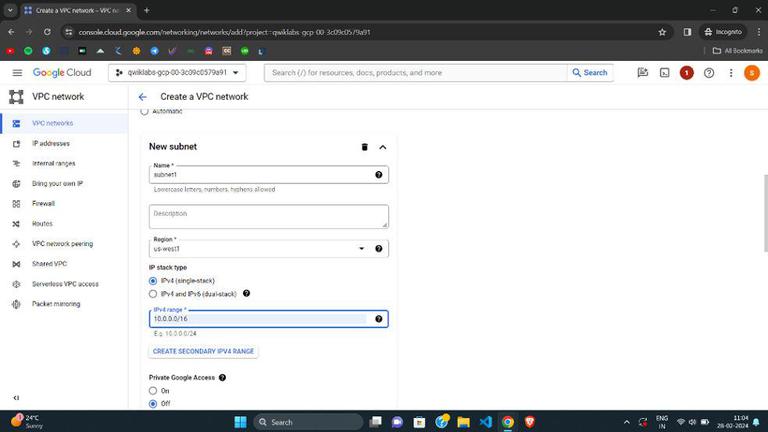This screenshot has width=768, height=432.
Task: Go back with the page back arrow
Action: [x=143, y=97]
